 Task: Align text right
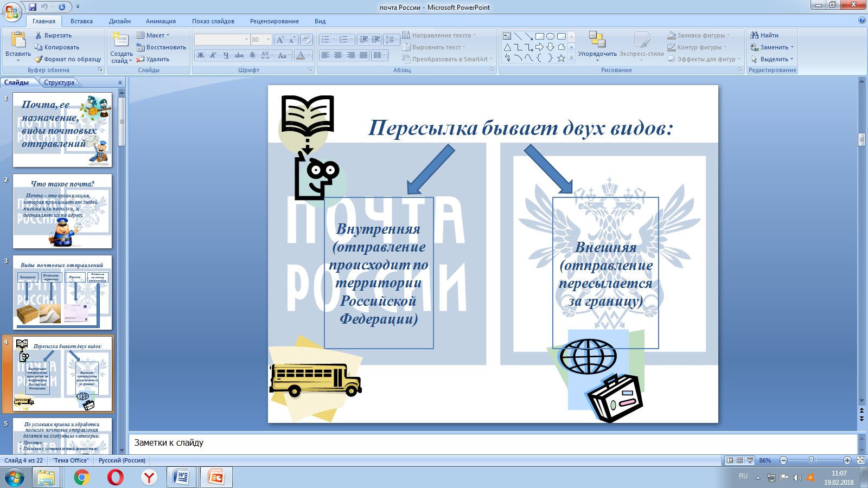(x=350, y=55)
